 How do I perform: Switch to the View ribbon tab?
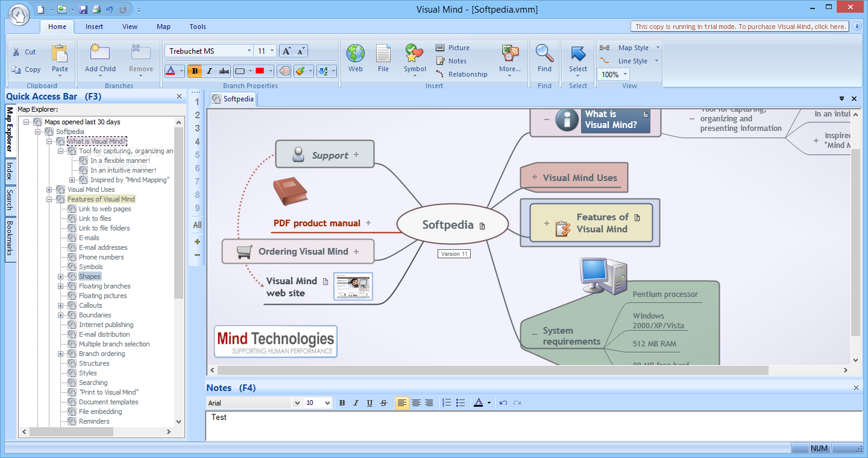click(x=130, y=27)
